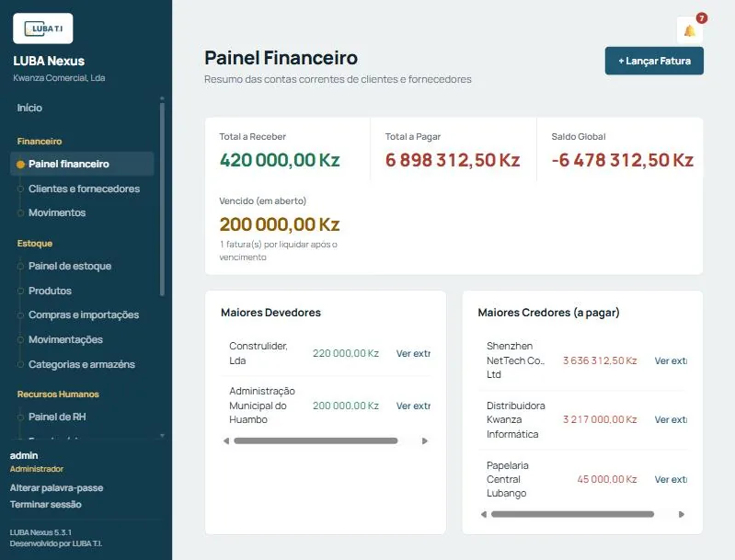Click Terminar sessão link
This screenshot has height=560, width=735.
pyautogui.click(x=45, y=504)
